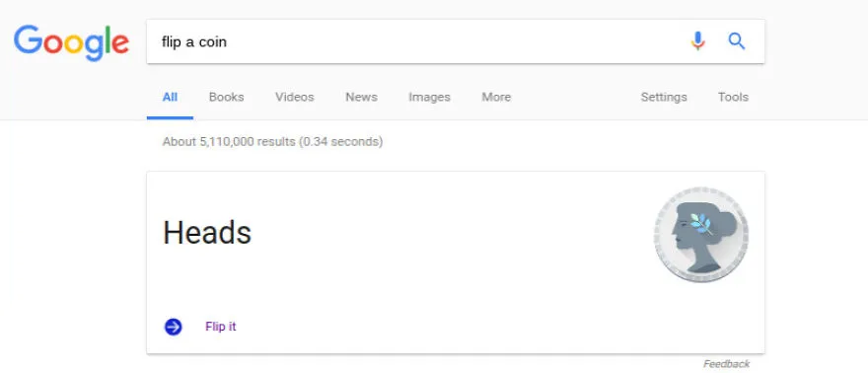Click the Google logo
Viewport: 868px width, 373px height.
(71, 42)
